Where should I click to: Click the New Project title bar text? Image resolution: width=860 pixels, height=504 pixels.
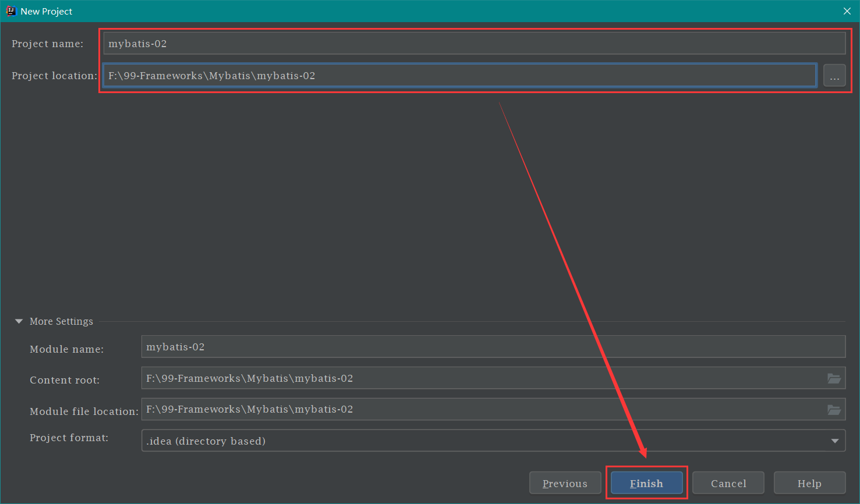click(x=47, y=11)
